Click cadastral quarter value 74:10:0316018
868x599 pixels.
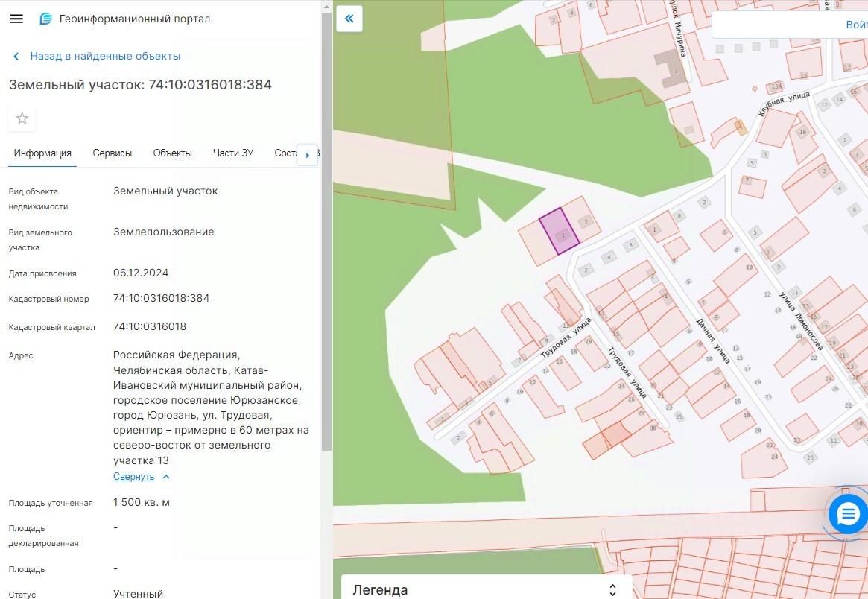coord(150,326)
